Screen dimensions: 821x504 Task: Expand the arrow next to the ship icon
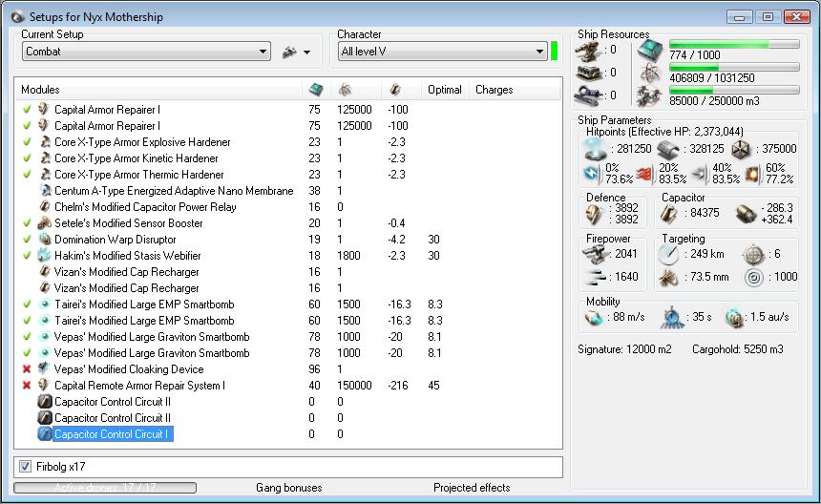point(307,52)
